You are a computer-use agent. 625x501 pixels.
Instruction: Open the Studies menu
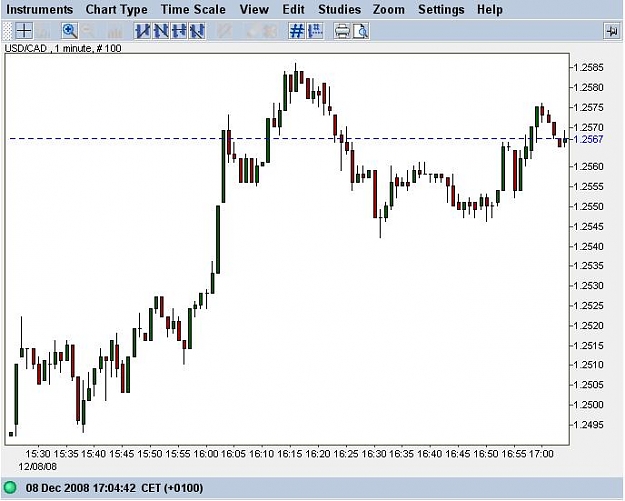[x=339, y=10]
